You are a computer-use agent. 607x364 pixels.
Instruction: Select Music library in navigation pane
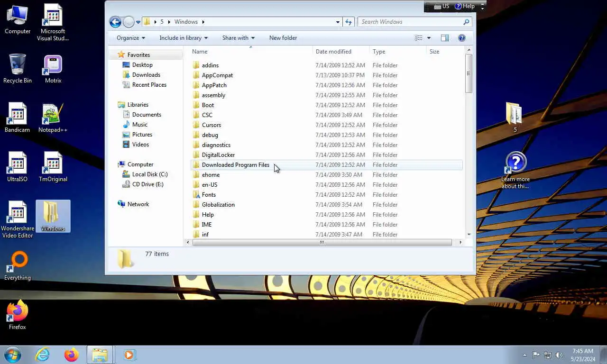click(x=140, y=125)
